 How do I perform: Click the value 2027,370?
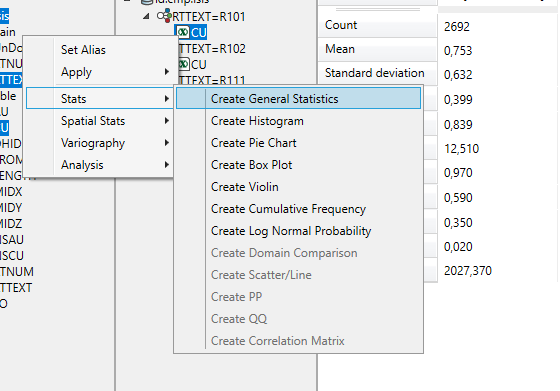pos(468,271)
